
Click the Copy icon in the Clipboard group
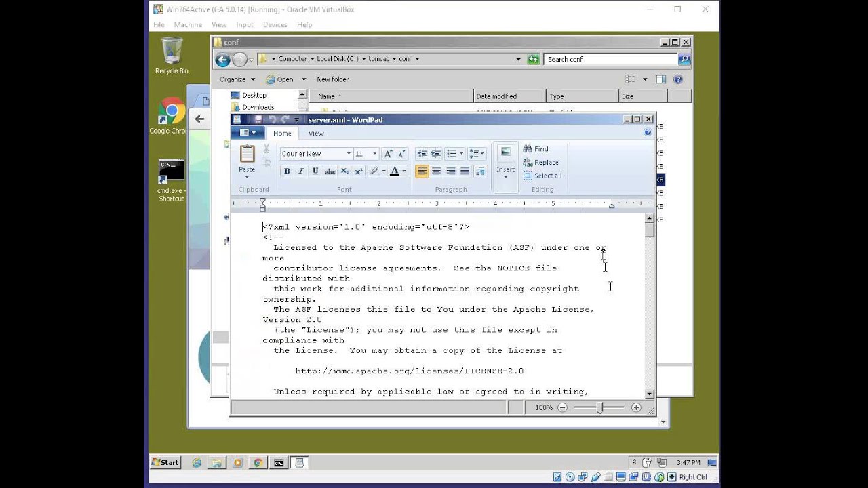(267, 163)
